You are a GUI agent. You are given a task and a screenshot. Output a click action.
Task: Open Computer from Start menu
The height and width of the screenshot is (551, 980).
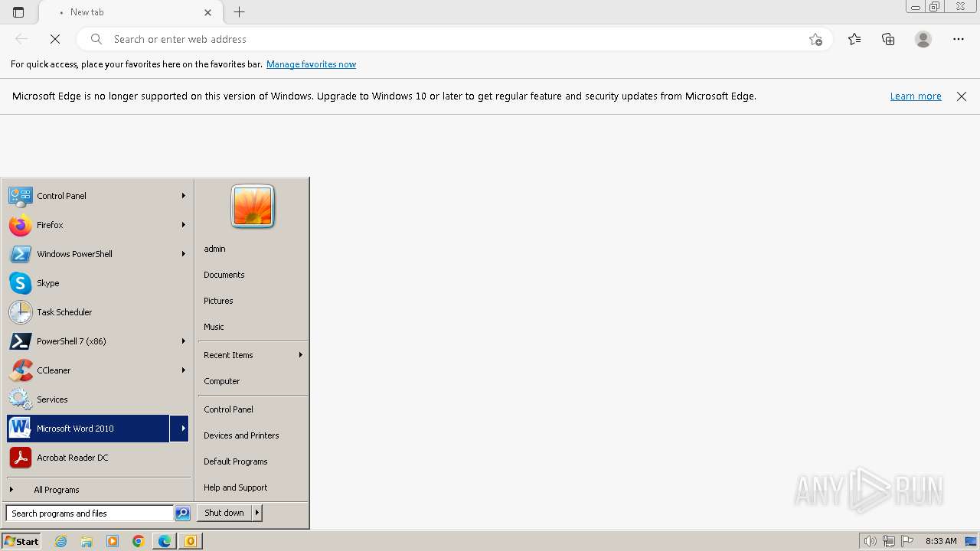click(x=253, y=381)
